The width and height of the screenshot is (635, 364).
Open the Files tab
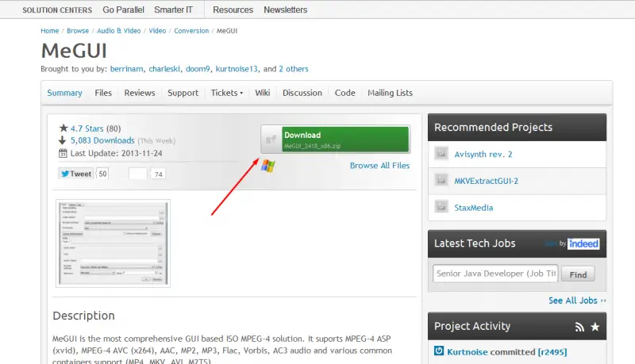pyautogui.click(x=103, y=93)
